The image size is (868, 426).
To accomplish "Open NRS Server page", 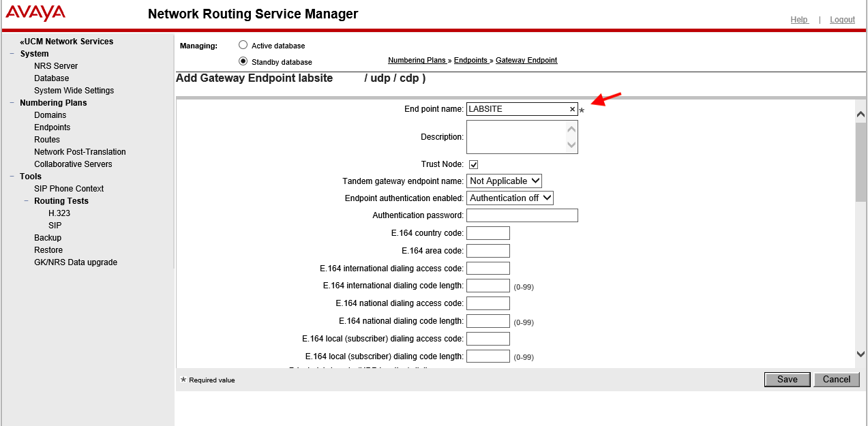I will click(x=56, y=66).
